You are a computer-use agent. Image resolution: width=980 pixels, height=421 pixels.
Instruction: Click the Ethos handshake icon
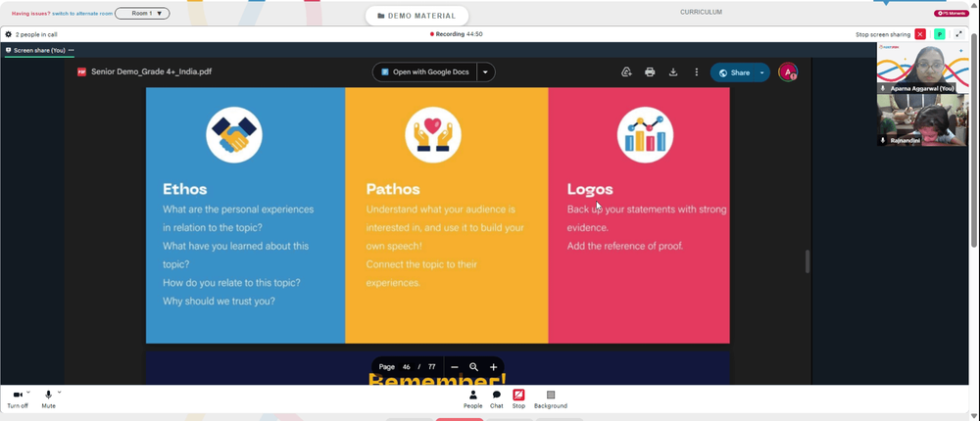(x=234, y=135)
